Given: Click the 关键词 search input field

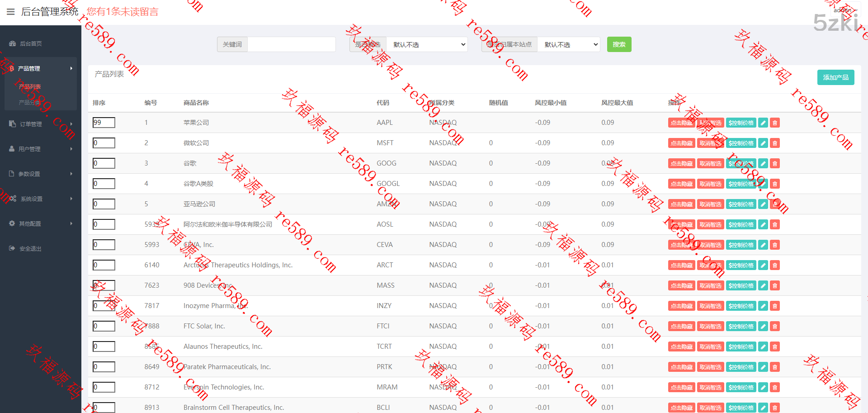Looking at the screenshot, I should (x=291, y=44).
